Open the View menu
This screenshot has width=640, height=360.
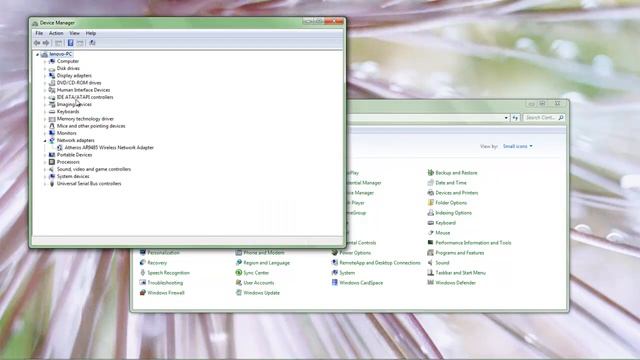74,33
